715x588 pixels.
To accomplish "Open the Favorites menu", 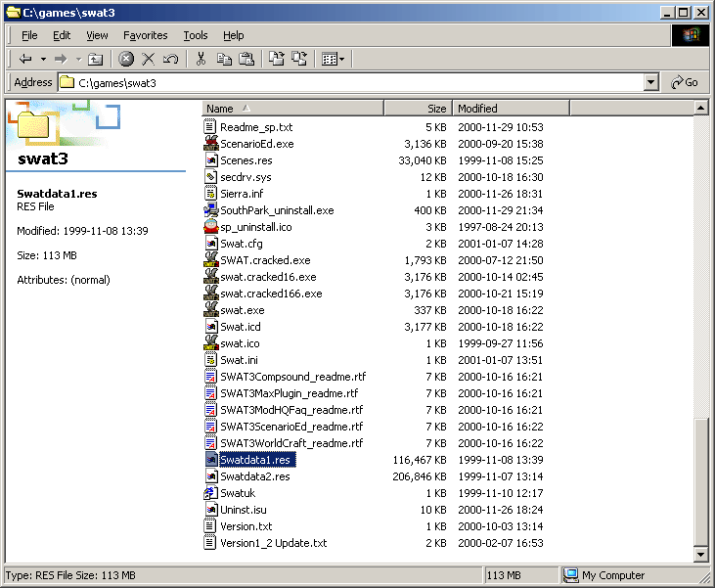I will [146, 35].
